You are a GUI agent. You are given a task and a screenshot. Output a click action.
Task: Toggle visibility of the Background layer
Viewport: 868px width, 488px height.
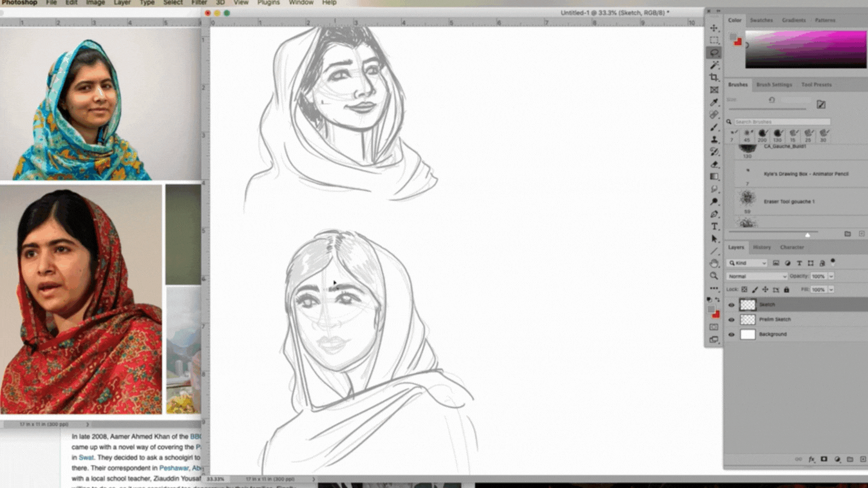click(731, 334)
